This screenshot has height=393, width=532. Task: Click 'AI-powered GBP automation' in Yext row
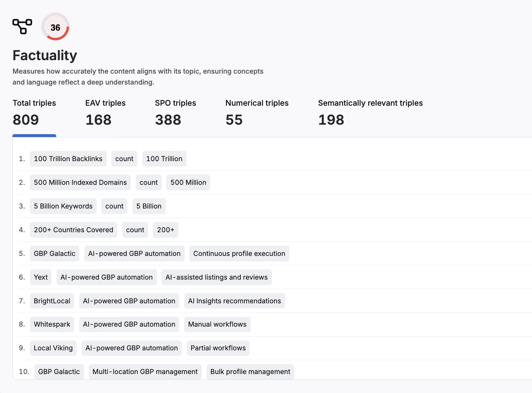(x=107, y=277)
